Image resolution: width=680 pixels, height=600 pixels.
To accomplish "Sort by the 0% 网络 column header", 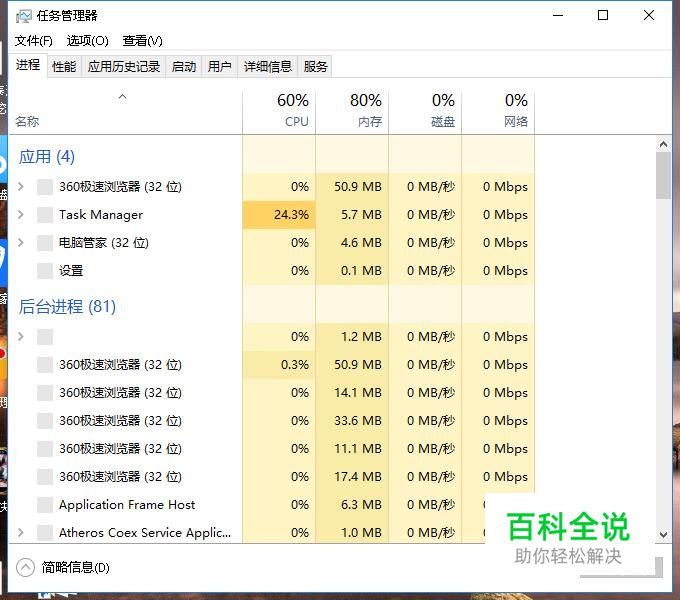I will (498, 112).
